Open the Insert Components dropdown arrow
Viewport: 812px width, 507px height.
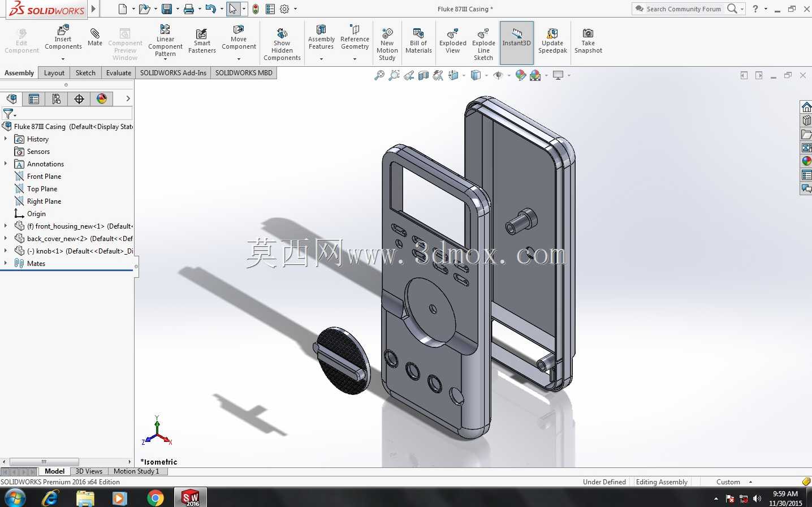tap(63, 59)
